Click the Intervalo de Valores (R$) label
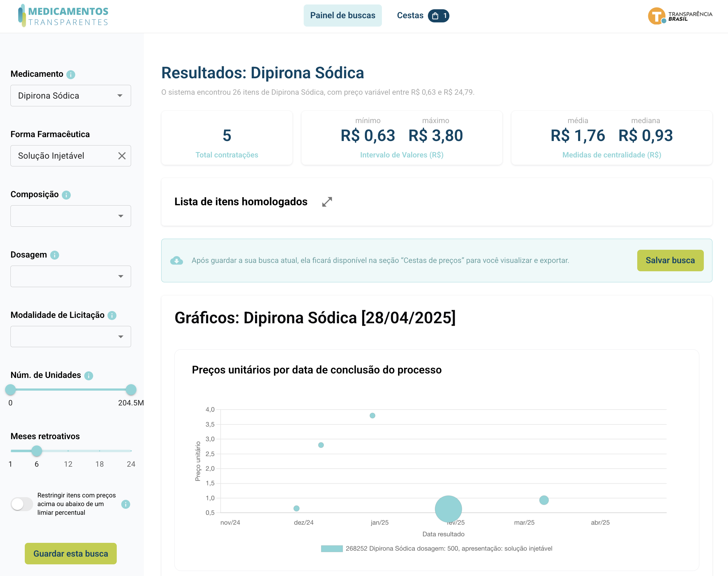 coord(402,155)
